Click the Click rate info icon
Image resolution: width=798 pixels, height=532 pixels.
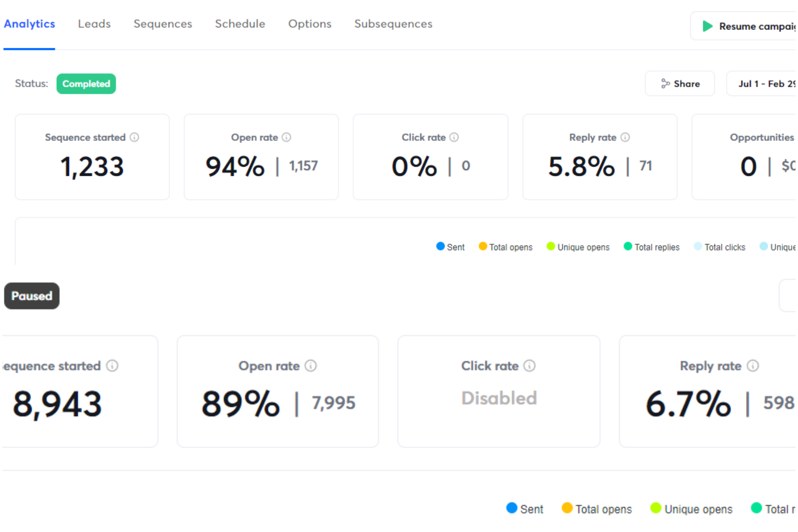[455, 137]
